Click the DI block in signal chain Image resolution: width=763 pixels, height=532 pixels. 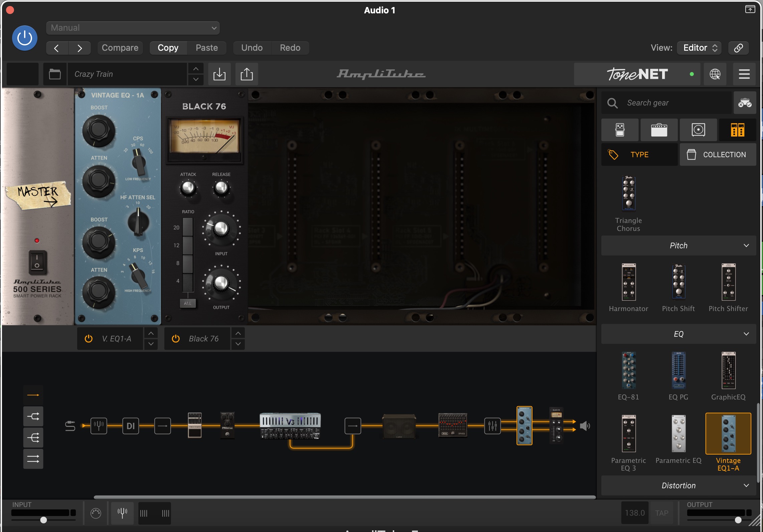[131, 426]
